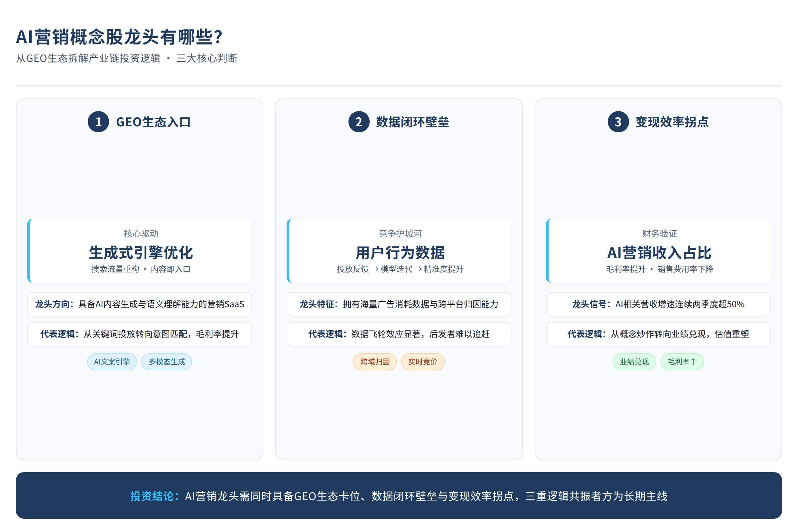The image size is (798, 532).
Task: Select the 实时竞价 tag
Action: coord(423,362)
